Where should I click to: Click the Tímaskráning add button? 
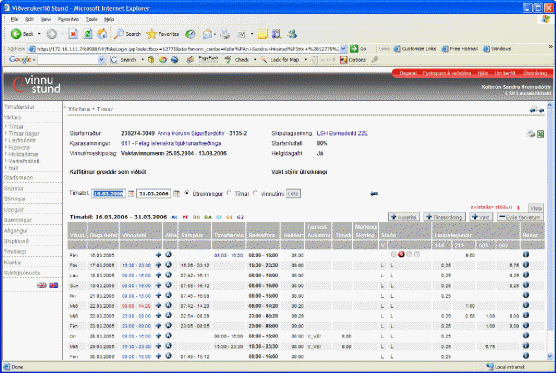point(445,217)
